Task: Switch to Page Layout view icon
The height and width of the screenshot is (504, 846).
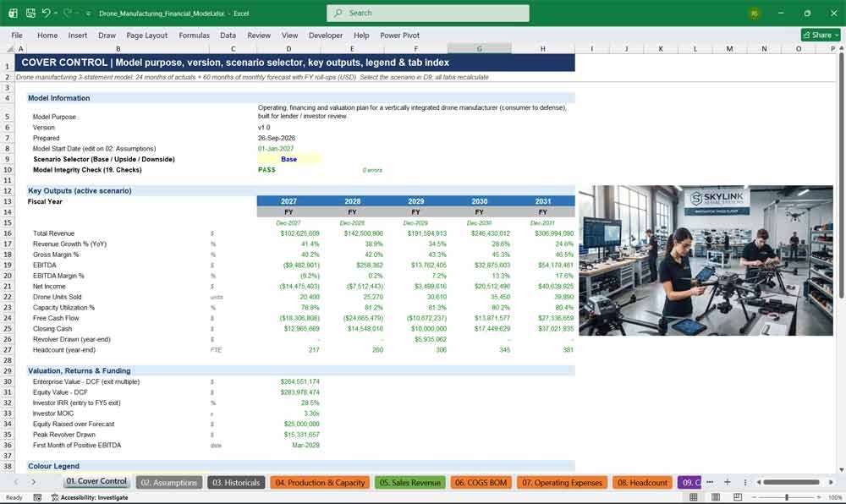Action: pos(716,497)
